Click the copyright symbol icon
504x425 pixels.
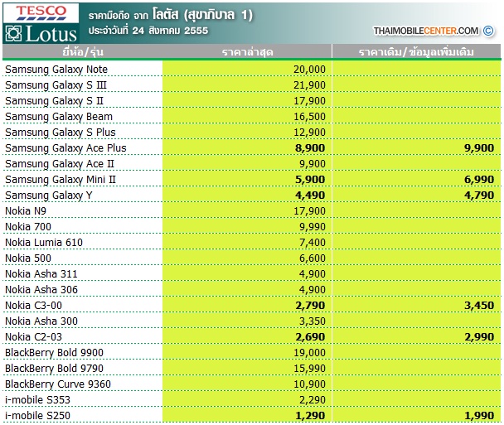tap(488, 31)
